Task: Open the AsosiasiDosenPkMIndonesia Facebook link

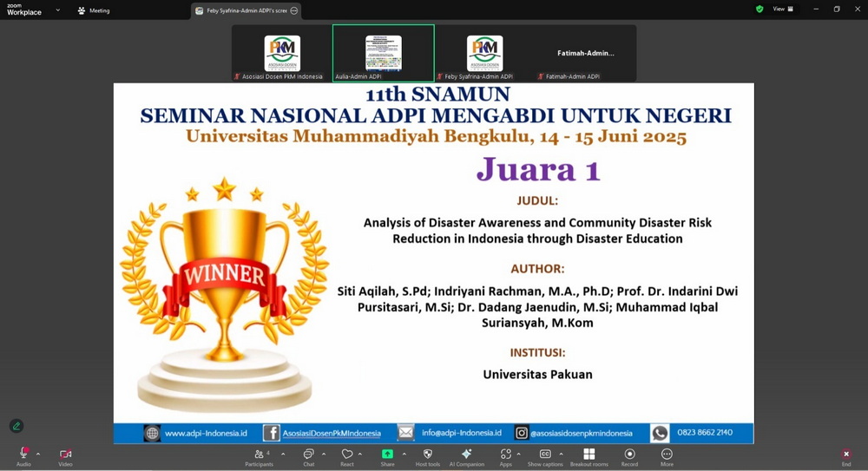Action: tap(332, 434)
